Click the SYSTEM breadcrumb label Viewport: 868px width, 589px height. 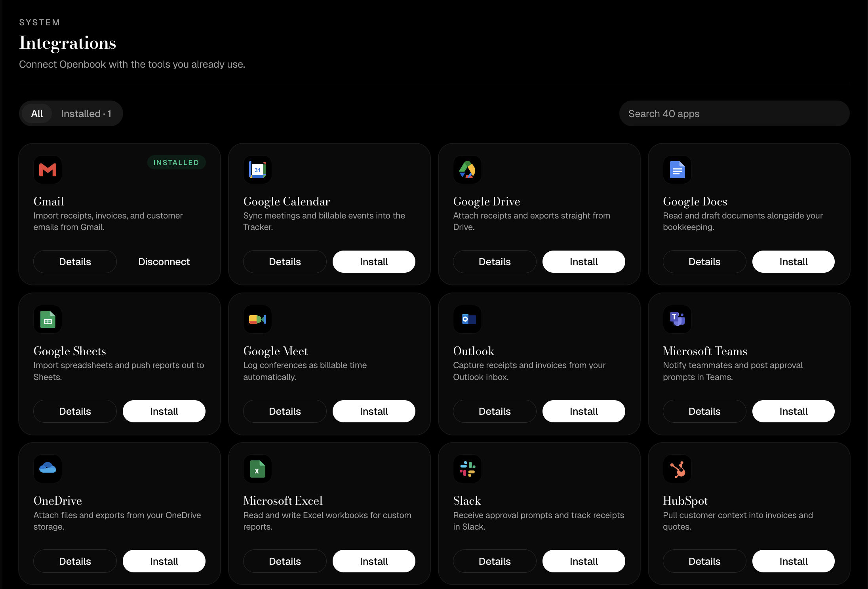40,23
